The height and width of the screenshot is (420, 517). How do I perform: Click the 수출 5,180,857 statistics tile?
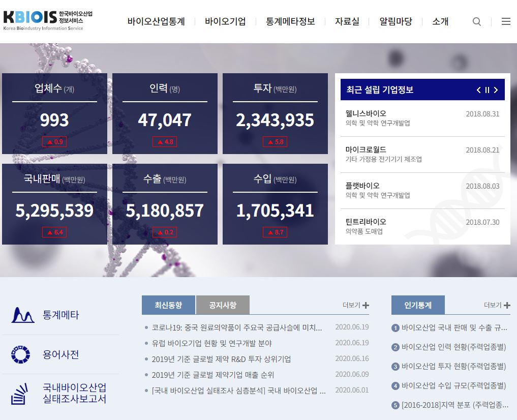(165, 204)
